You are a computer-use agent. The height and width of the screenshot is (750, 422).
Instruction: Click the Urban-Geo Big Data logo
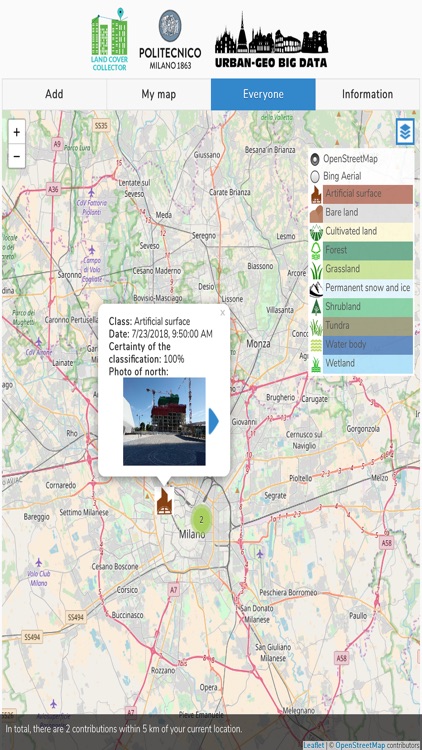pos(271,41)
